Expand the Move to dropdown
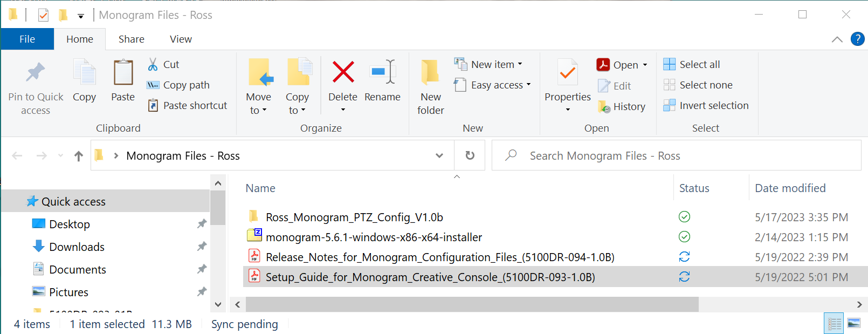Screen dimensions: 868x334 click(258, 111)
